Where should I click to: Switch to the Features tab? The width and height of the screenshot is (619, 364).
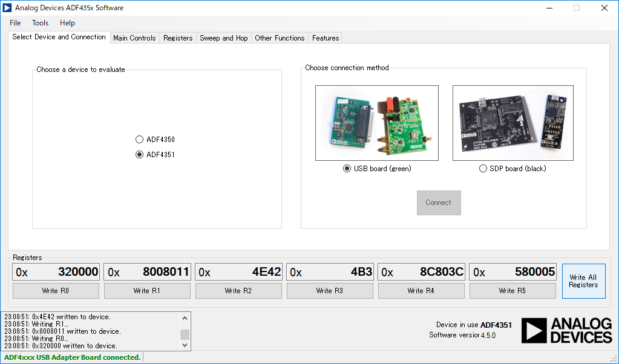tap(326, 38)
